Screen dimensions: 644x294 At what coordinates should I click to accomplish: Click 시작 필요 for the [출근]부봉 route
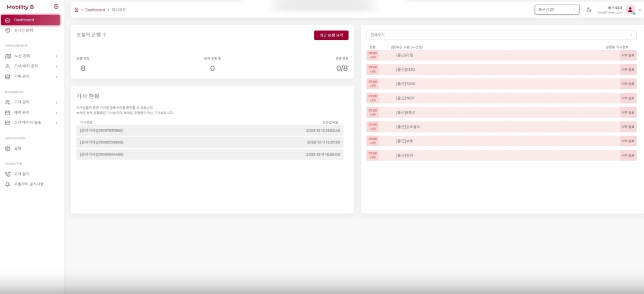point(628,141)
